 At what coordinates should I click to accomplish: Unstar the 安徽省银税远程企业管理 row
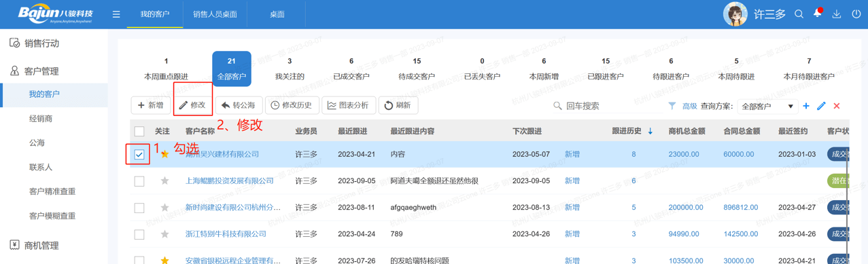tap(164, 260)
